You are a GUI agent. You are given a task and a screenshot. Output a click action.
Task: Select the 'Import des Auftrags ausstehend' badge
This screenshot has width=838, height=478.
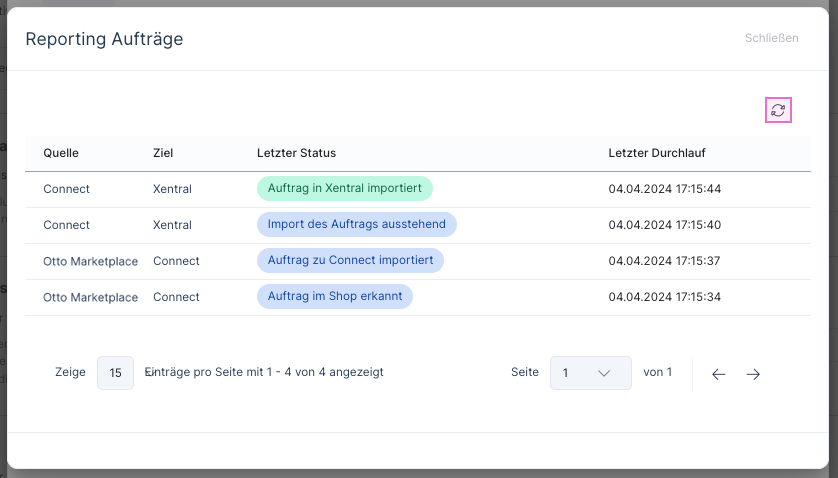coord(357,225)
